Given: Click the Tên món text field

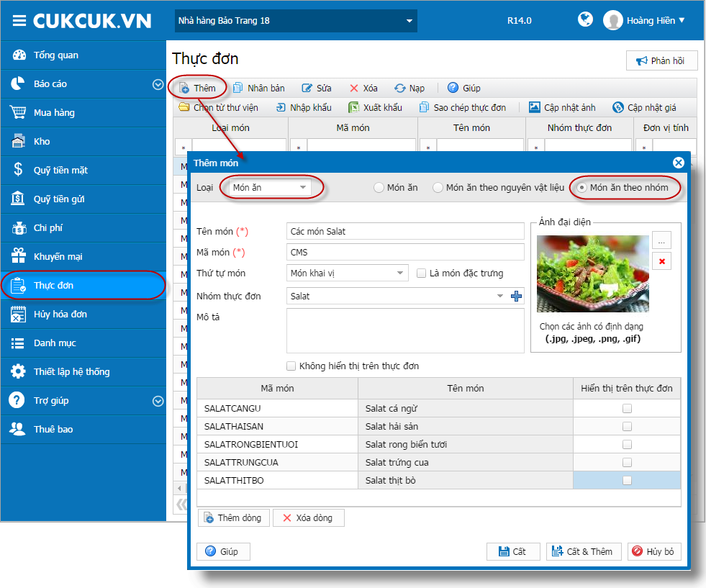Looking at the screenshot, I should coord(405,232).
